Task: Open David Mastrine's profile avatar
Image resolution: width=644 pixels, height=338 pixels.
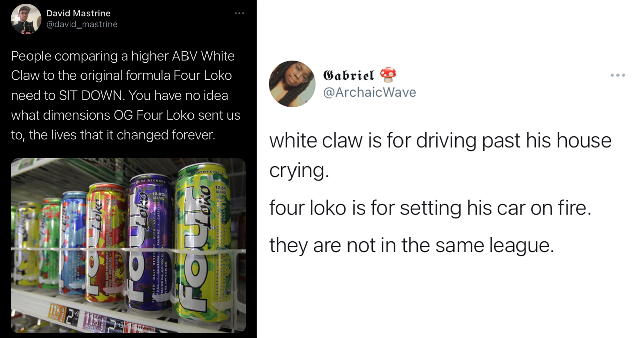Action: coord(26,19)
